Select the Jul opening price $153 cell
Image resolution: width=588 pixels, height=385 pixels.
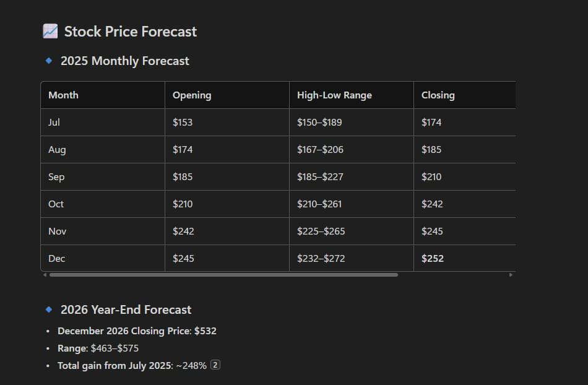[x=227, y=122]
